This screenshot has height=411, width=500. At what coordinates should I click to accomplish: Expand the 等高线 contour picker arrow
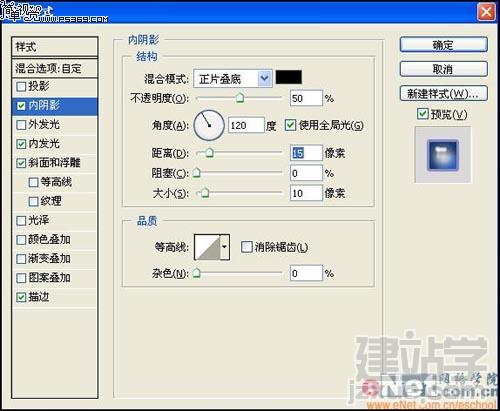pyautogui.click(x=225, y=247)
